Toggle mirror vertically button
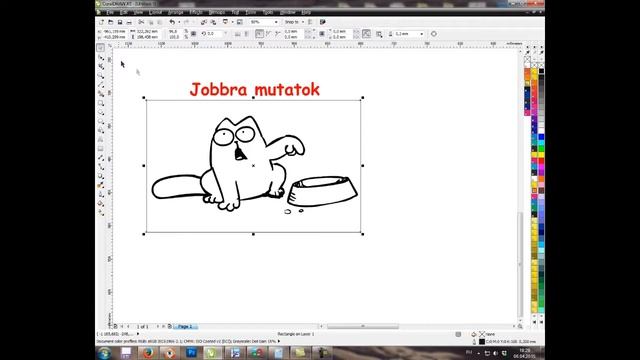This screenshot has height=360, width=640. 247,34
